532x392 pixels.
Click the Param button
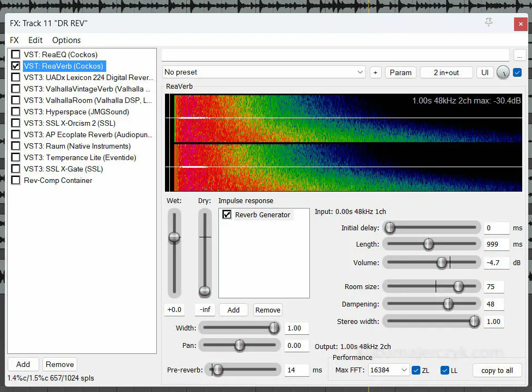[x=401, y=72]
